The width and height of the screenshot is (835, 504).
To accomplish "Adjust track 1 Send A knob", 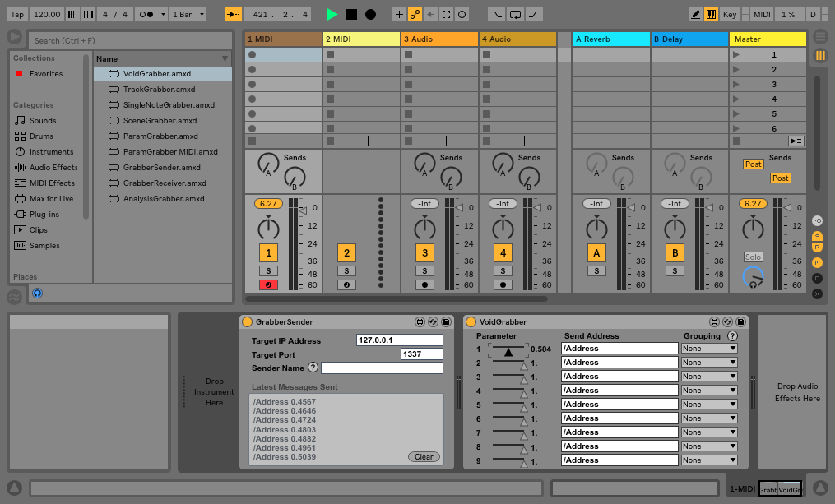I will tap(268, 164).
